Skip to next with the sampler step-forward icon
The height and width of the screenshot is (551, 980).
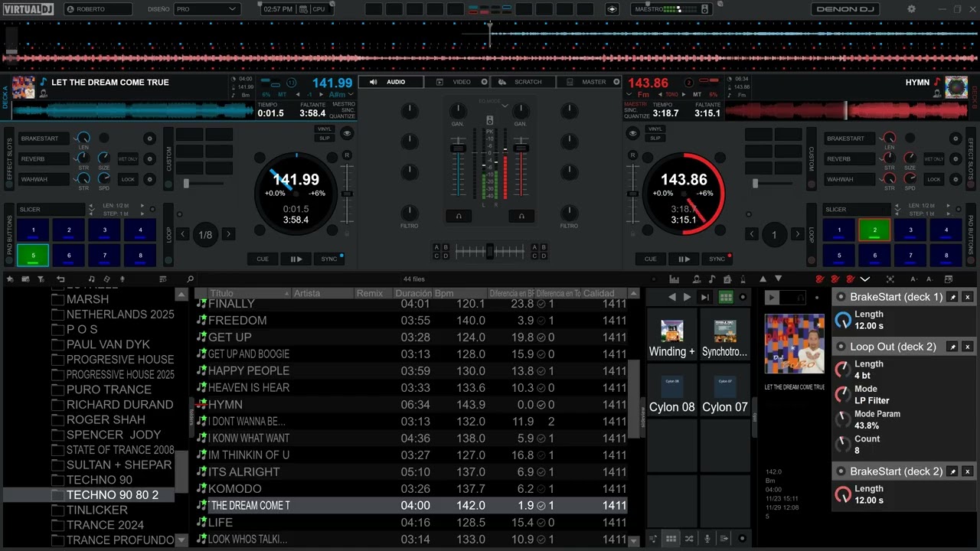click(x=705, y=297)
